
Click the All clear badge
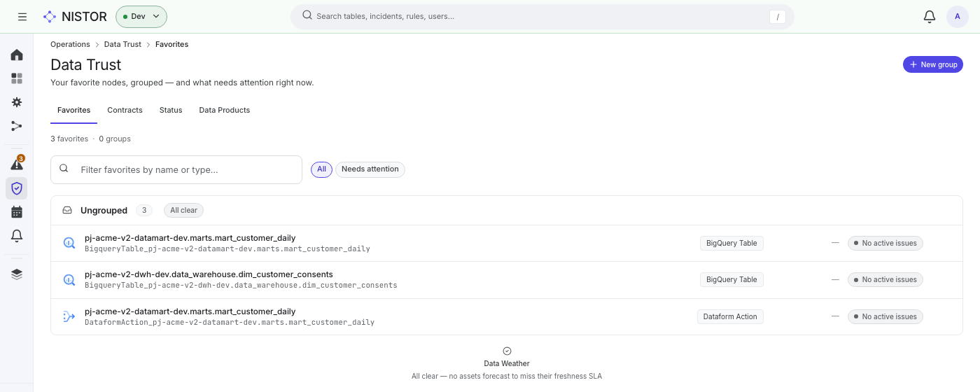pyautogui.click(x=183, y=210)
